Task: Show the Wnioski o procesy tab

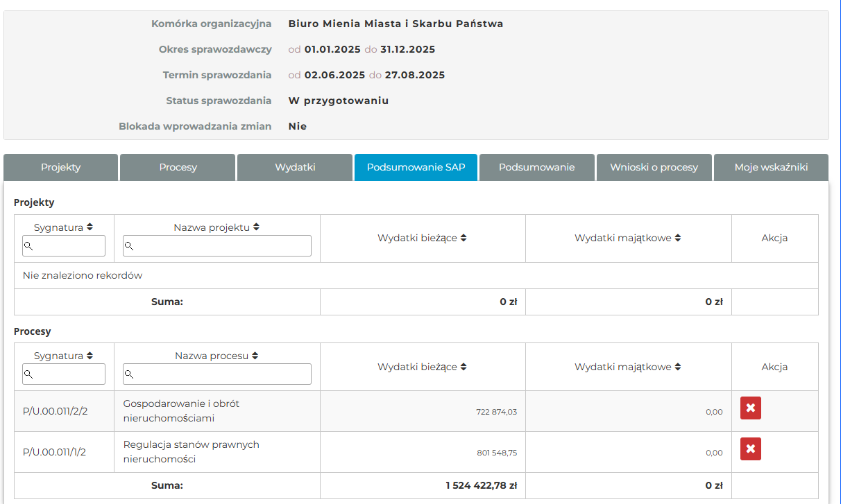Action: pos(654,167)
